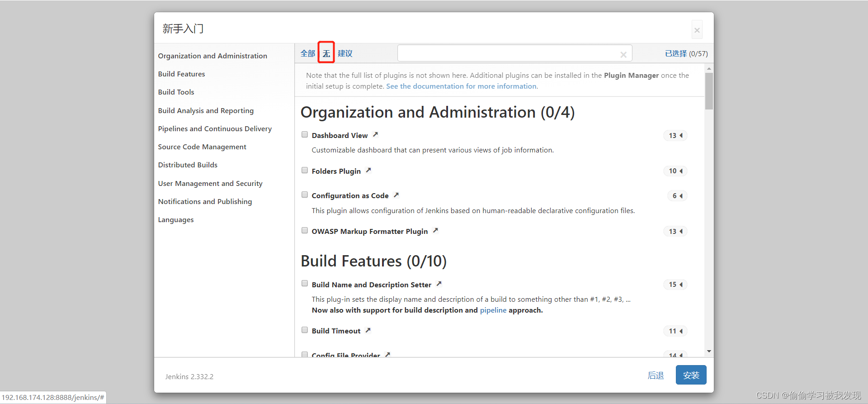Expand Build Timeout dependencies badge 11

[x=675, y=331]
